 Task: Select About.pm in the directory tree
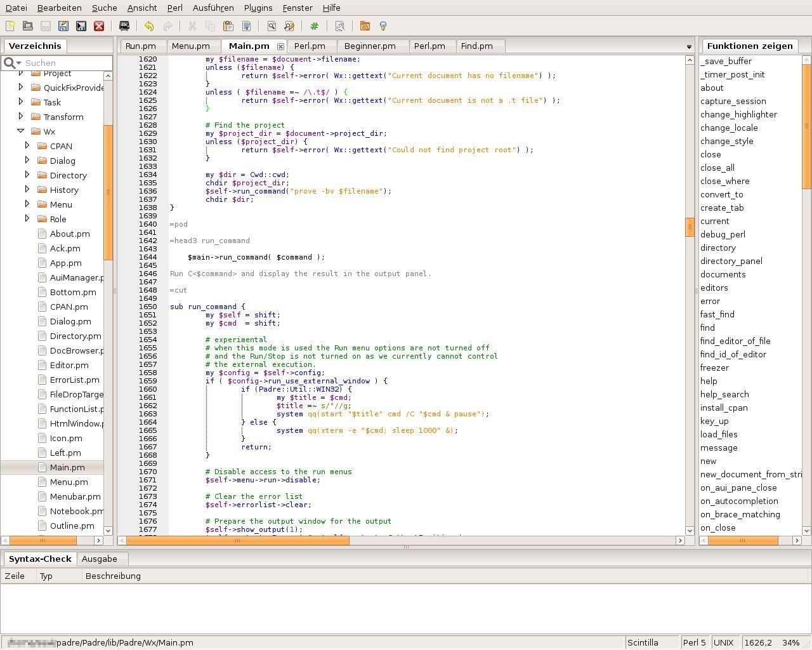(70, 234)
